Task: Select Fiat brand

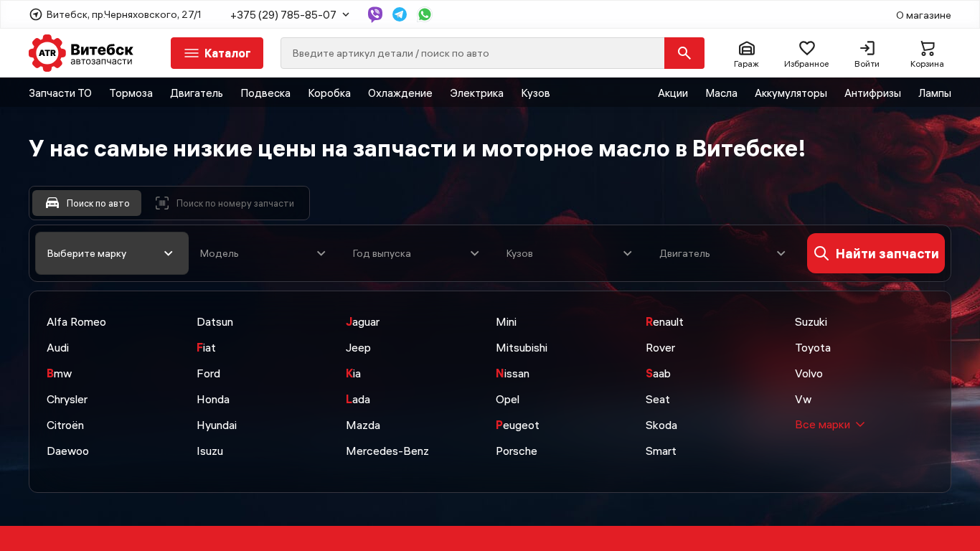Action: [206, 348]
